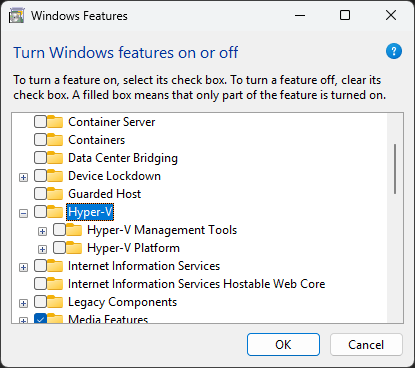Tick the Device Lockdown checkbox
The height and width of the screenshot is (368, 415).
(x=40, y=176)
